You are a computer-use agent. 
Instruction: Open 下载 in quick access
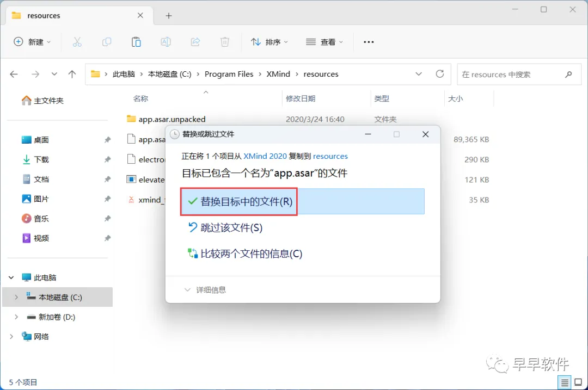click(x=35, y=159)
